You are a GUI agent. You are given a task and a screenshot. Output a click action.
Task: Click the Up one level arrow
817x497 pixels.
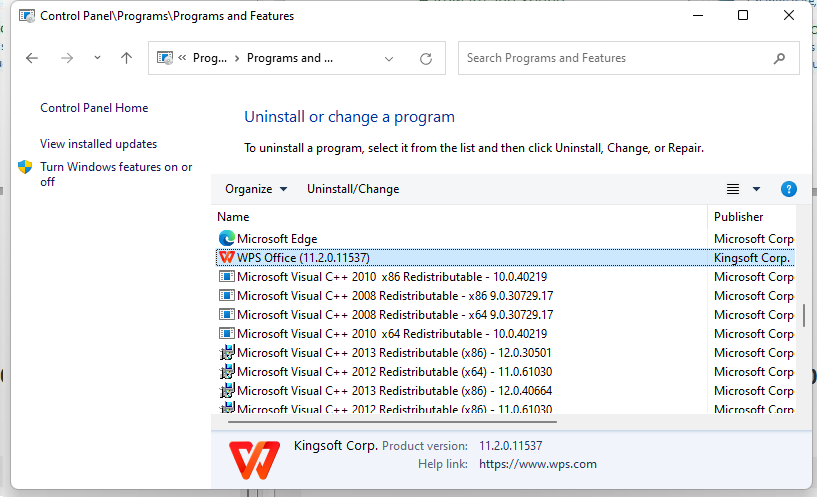click(x=126, y=58)
